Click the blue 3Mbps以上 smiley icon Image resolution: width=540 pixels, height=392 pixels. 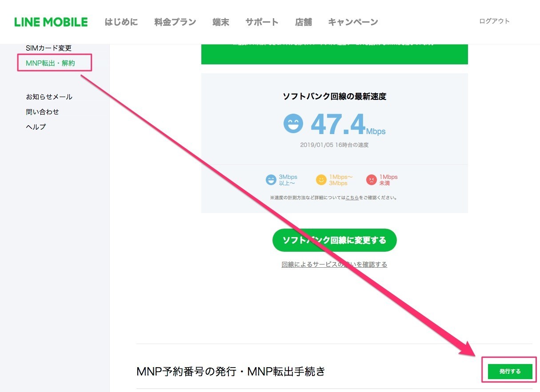click(x=271, y=180)
